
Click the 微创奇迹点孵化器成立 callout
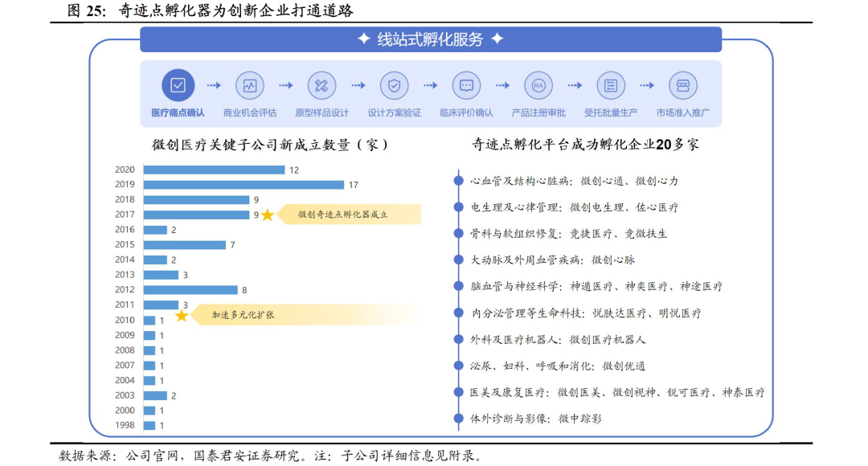click(x=349, y=215)
